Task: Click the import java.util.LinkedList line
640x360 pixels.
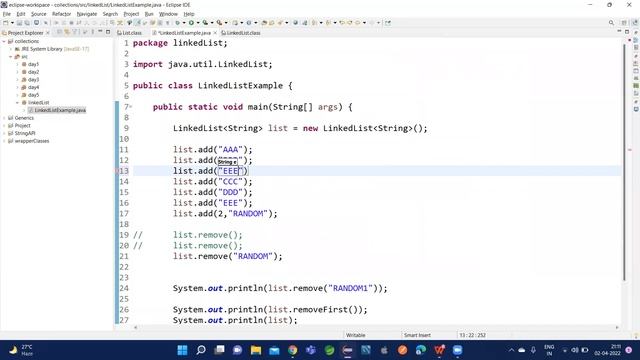Action: [x=202, y=64]
